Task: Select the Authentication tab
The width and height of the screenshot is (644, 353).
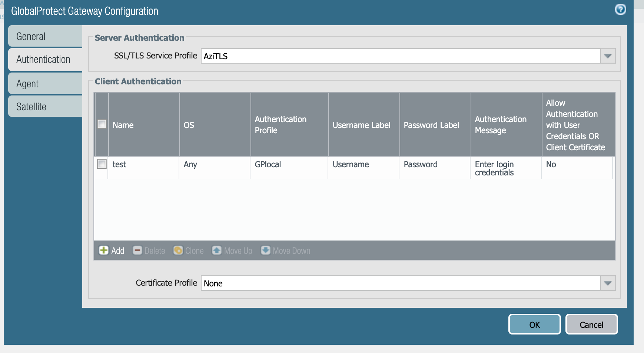Action: 45,60
